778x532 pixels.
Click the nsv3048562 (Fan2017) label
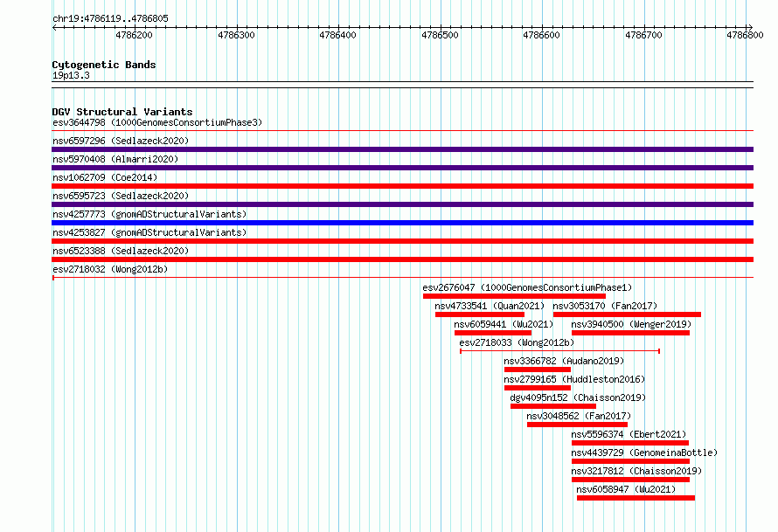pos(579,416)
